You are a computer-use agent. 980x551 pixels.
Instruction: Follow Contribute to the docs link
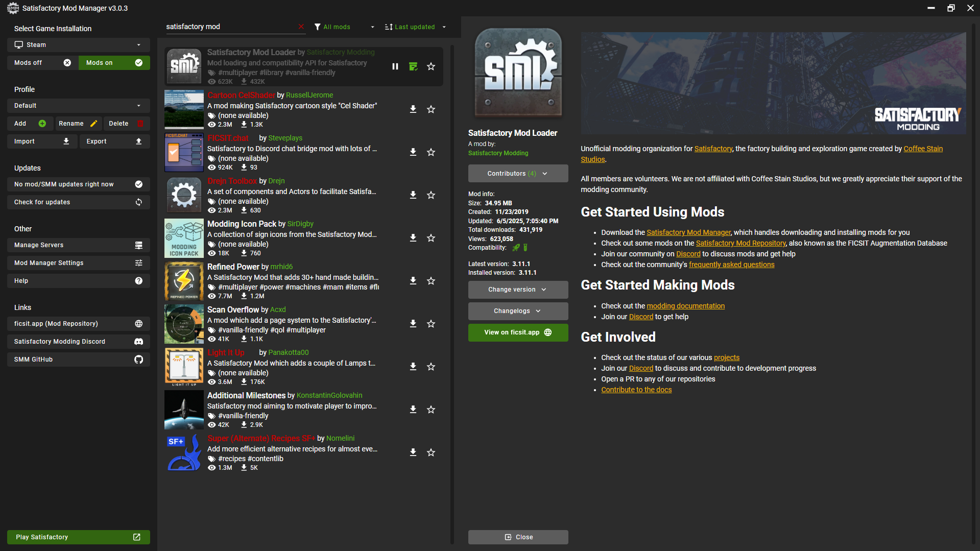pyautogui.click(x=636, y=390)
